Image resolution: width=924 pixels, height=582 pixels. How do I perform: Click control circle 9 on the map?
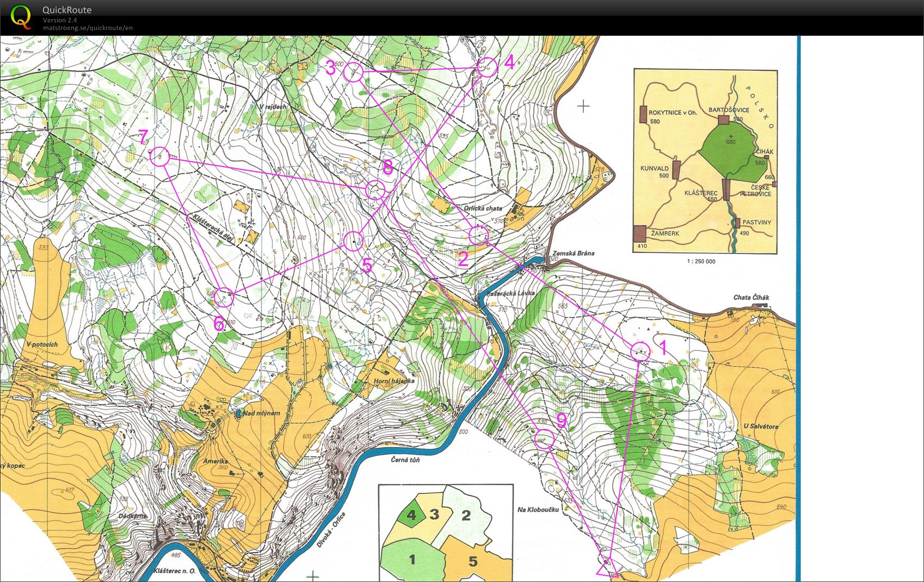544,438
